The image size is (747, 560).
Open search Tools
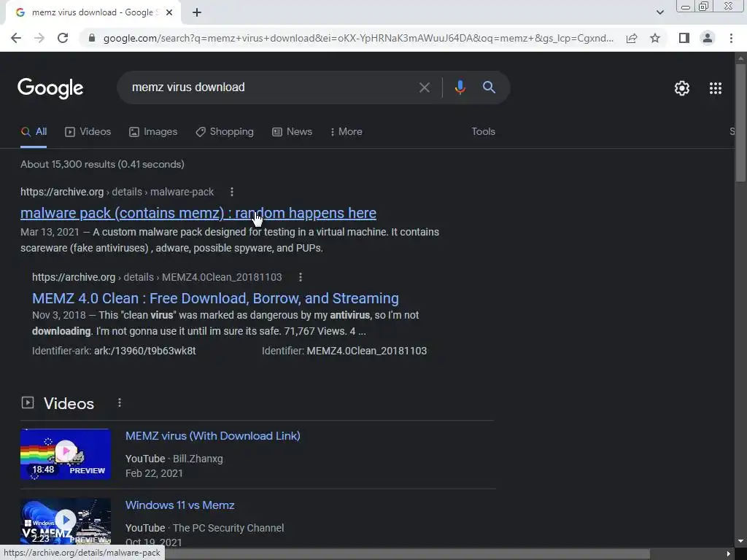tap(483, 132)
